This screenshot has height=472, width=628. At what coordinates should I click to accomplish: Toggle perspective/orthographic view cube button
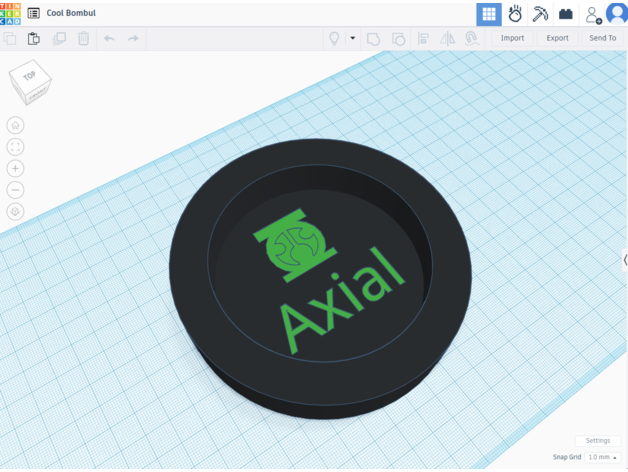[x=16, y=211]
